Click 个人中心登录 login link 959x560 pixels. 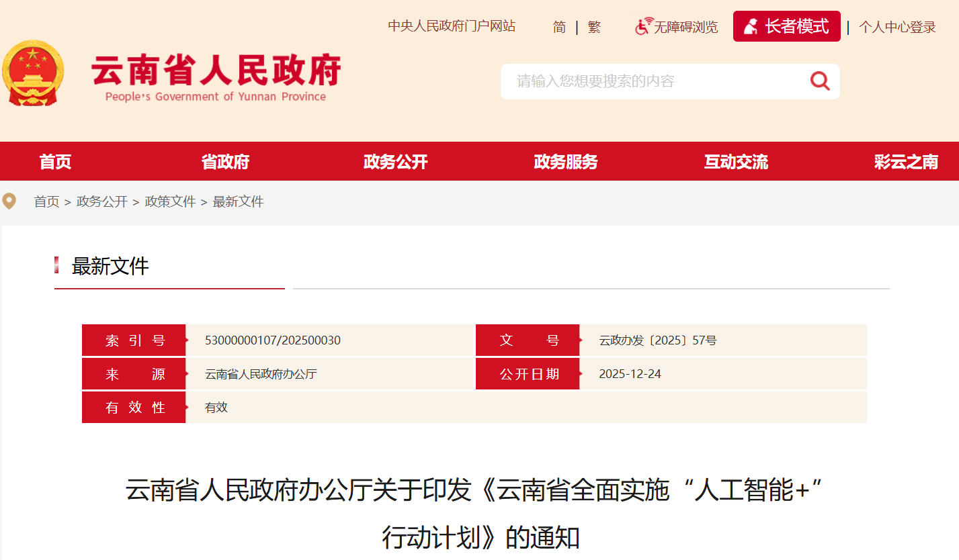[x=897, y=27]
